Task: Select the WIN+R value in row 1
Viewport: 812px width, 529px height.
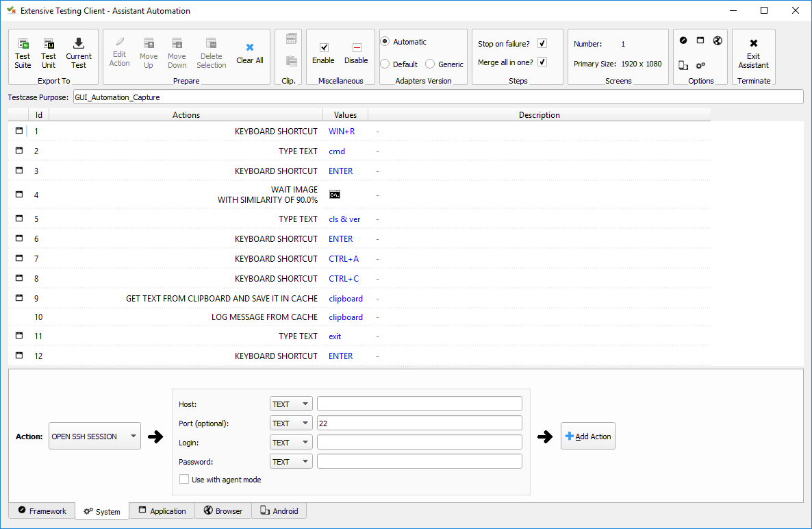Action: coord(342,132)
